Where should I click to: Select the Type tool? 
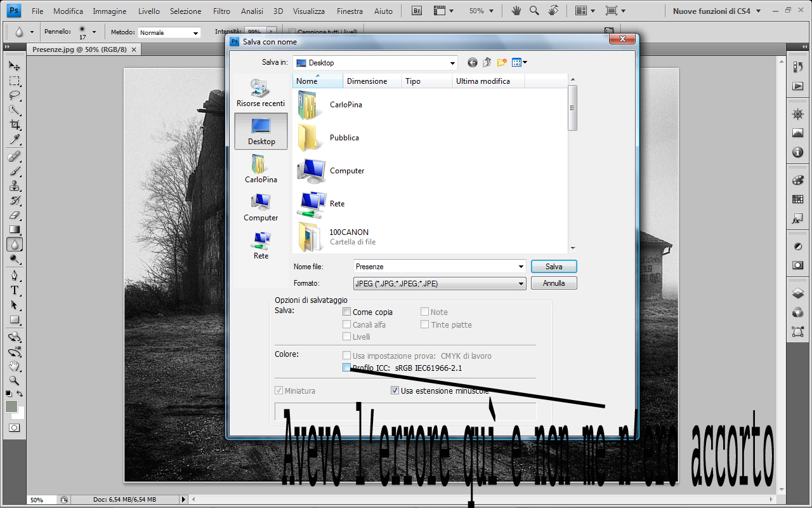pyautogui.click(x=14, y=290)
